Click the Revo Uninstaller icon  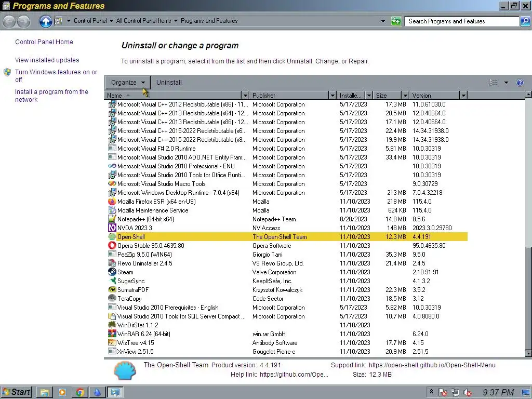[x=112, y=263]
